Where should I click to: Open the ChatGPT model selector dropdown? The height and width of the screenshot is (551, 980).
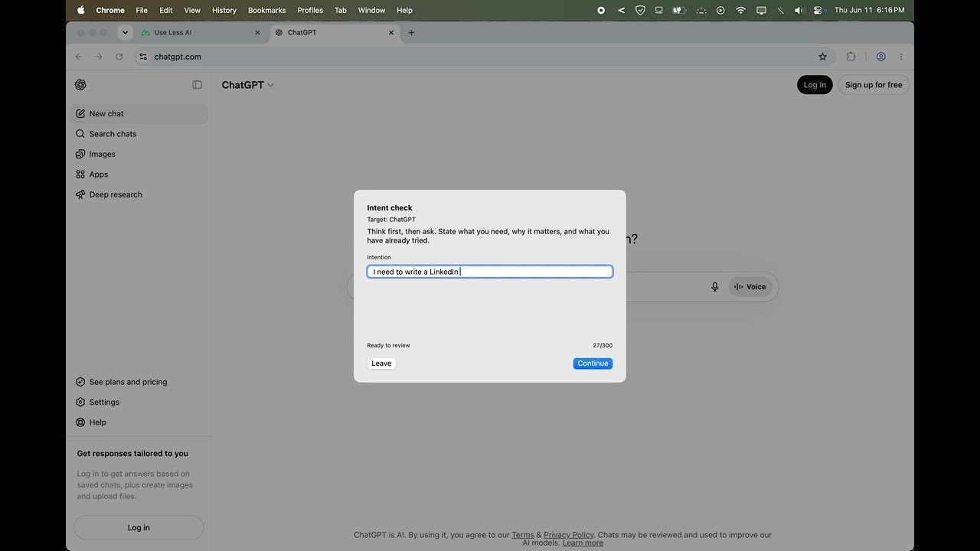247,85
